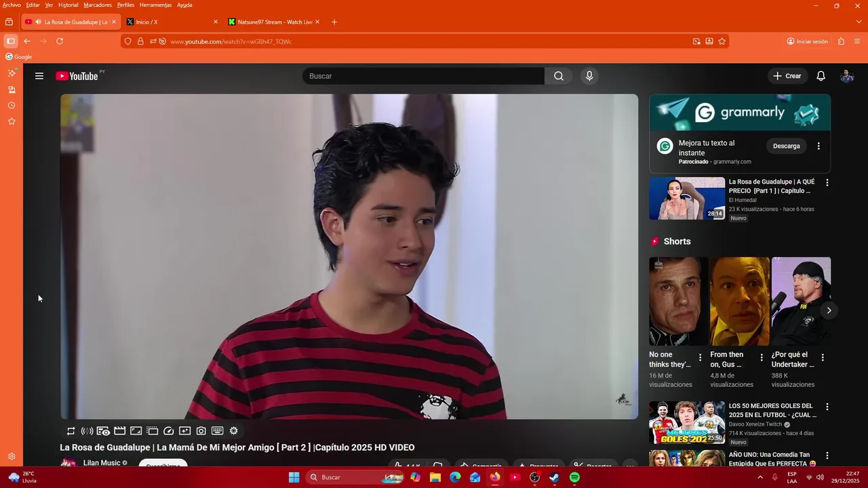Open sidebar history clock icon
Viewport: 868px width, 488px height.
(12, 106)
